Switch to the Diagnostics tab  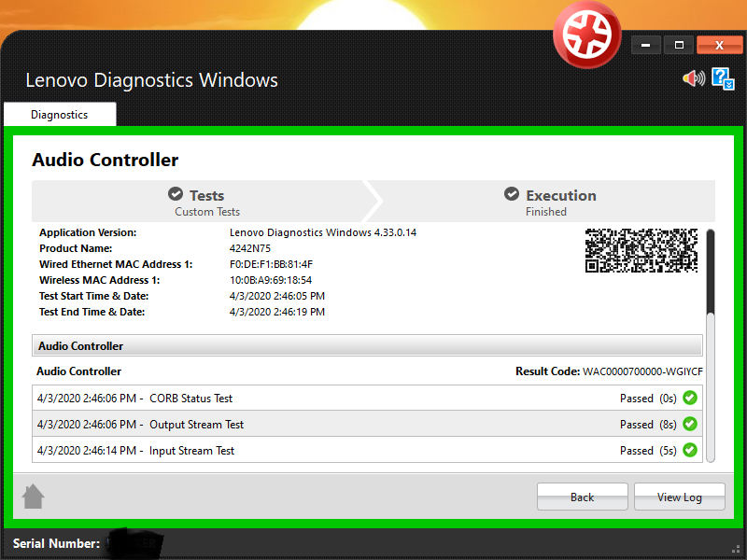tap(60, 114)
